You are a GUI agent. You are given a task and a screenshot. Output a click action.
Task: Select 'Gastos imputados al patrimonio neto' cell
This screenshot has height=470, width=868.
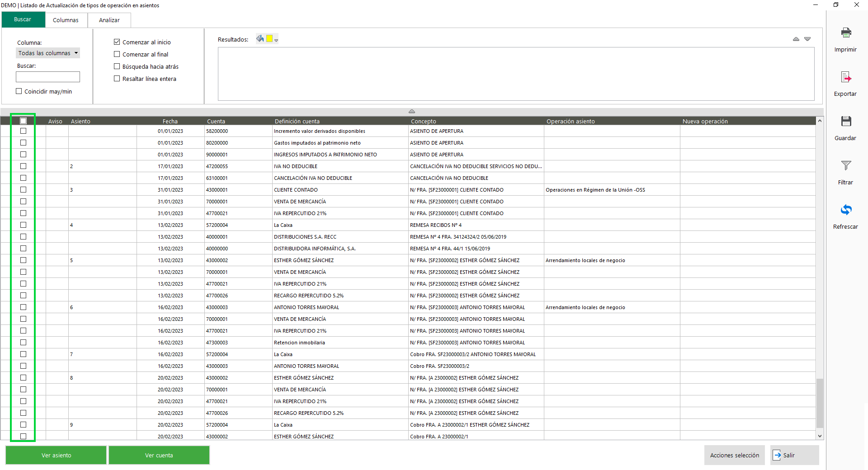coord(340,143)
